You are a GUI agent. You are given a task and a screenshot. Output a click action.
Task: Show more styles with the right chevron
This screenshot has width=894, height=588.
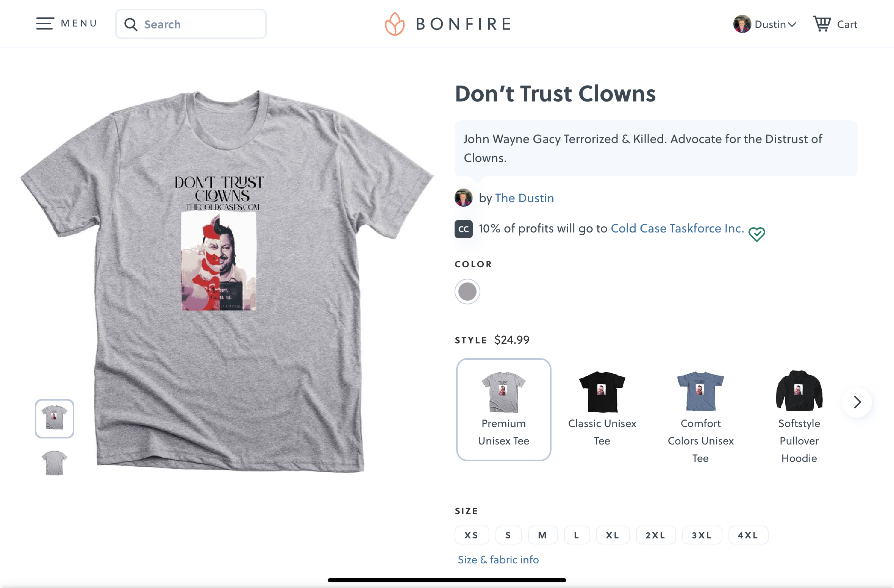click(x=857, y=402)
